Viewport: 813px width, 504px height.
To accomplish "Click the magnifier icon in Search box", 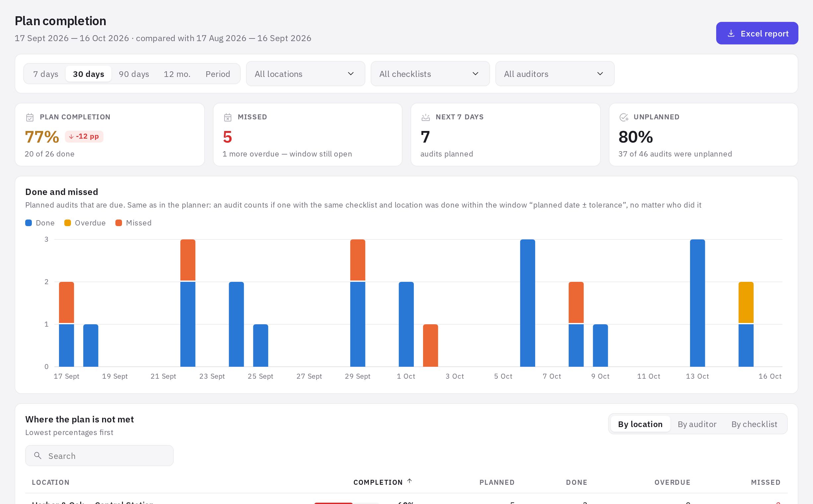I will [38, 455].
